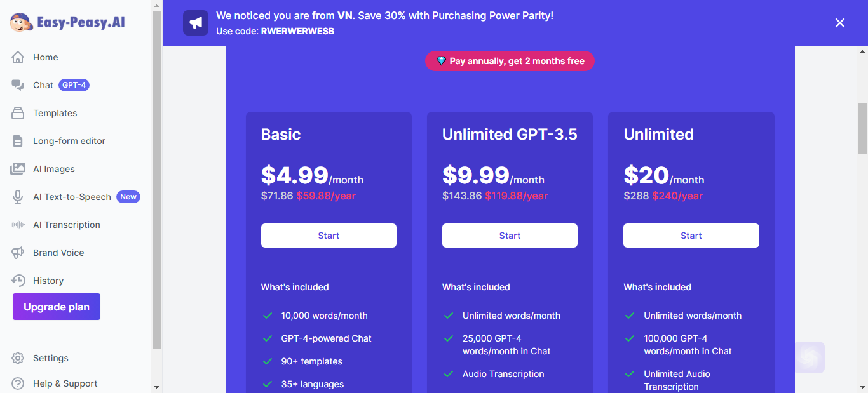Open the AI Transcription waveform icon
Image resolution: width=868 pixels, height=393 pixels.
[18, 225]
